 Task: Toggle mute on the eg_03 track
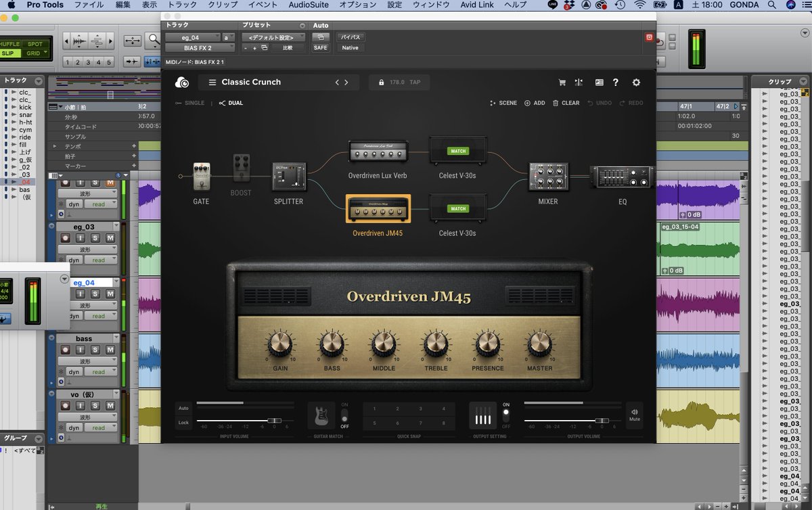[x=110, y=238]
